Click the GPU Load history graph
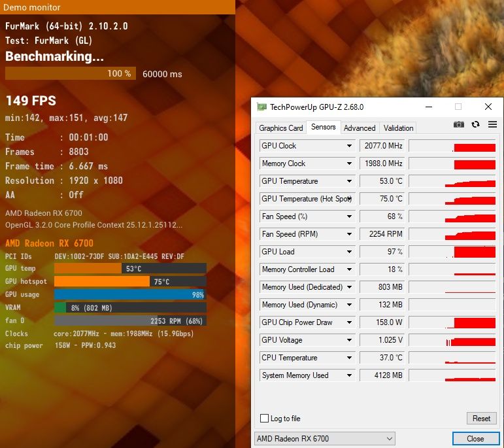The height and width of the screenshot is (448, 504). [x=452, y=252]
